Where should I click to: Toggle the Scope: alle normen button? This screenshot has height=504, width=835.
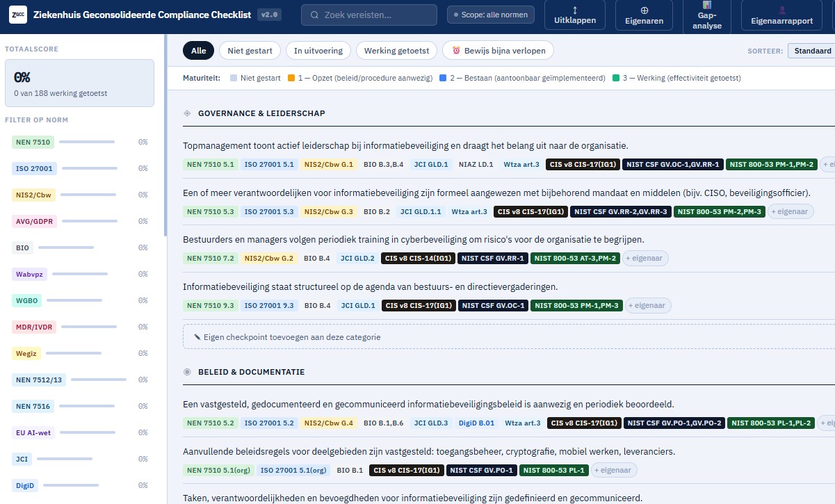click(x=491, y=15)
